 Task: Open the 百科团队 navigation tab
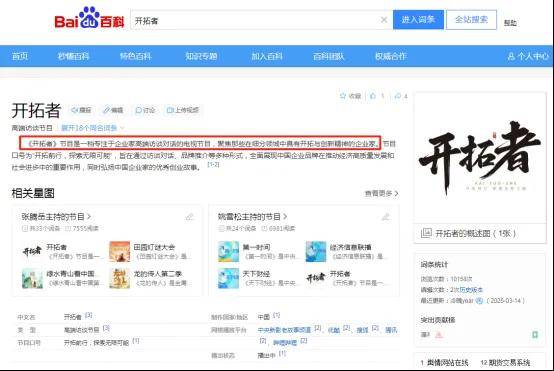pos(329,56)
